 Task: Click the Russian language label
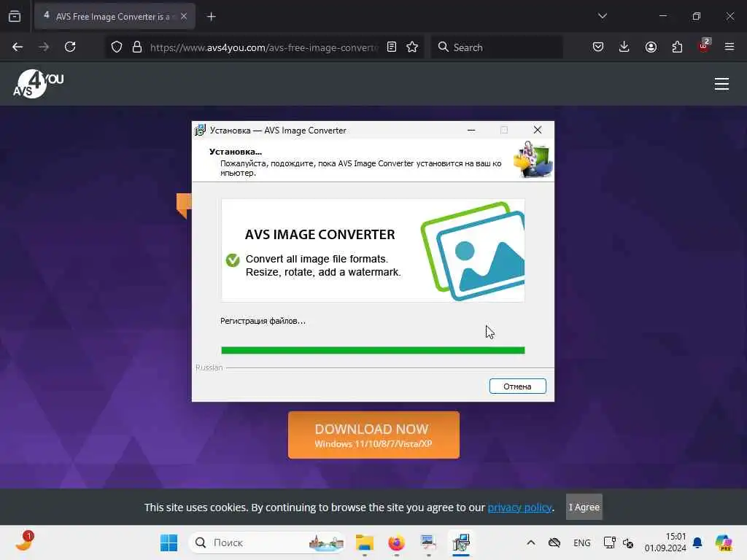[209, 367]
